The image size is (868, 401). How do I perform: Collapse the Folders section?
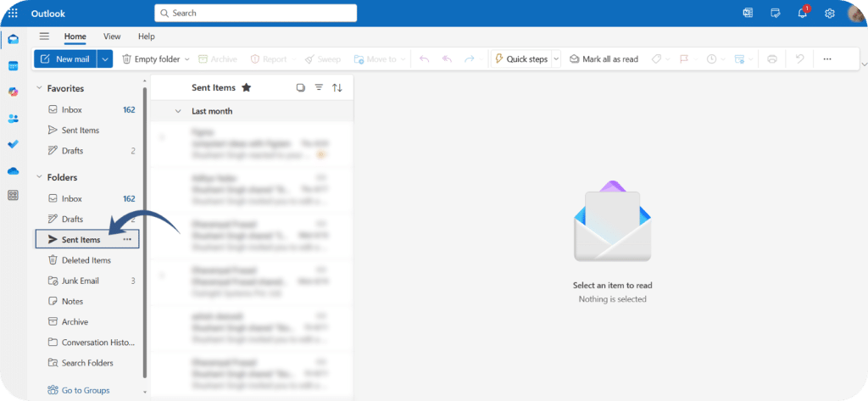point(39,177)
